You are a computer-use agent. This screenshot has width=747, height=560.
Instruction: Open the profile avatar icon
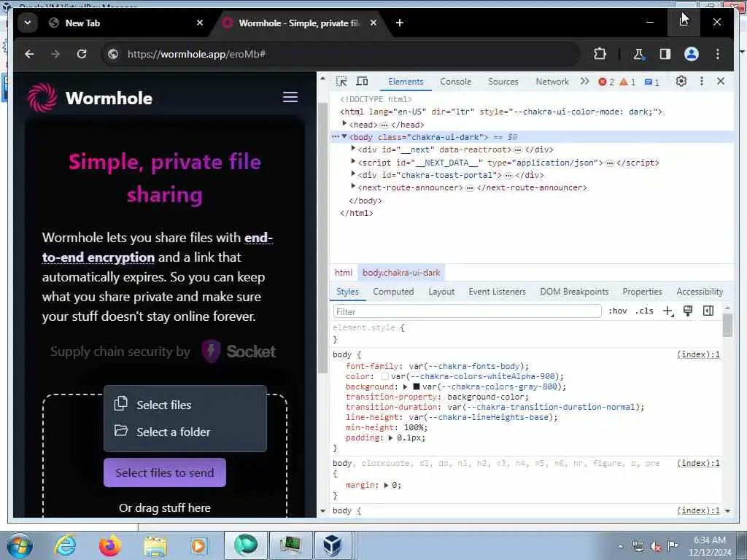692,54
